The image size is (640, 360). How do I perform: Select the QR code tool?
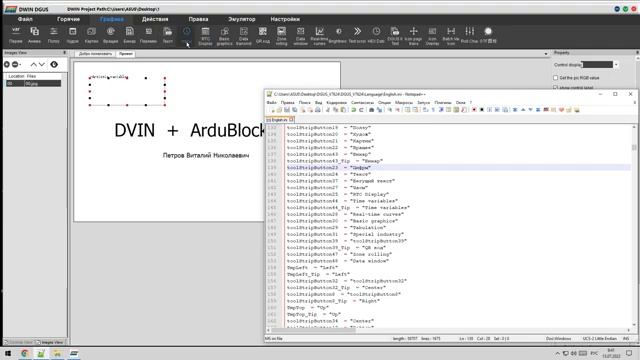262,35
